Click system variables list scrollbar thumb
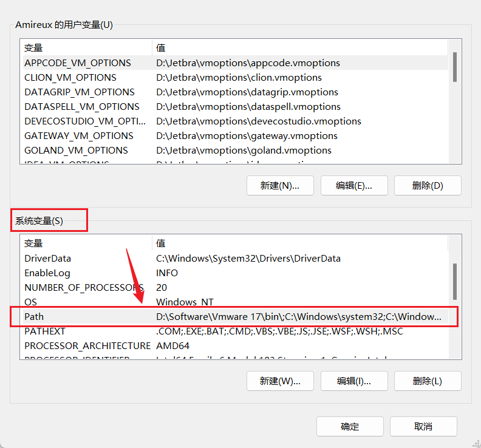481x448 pixels. coord(455,282)
